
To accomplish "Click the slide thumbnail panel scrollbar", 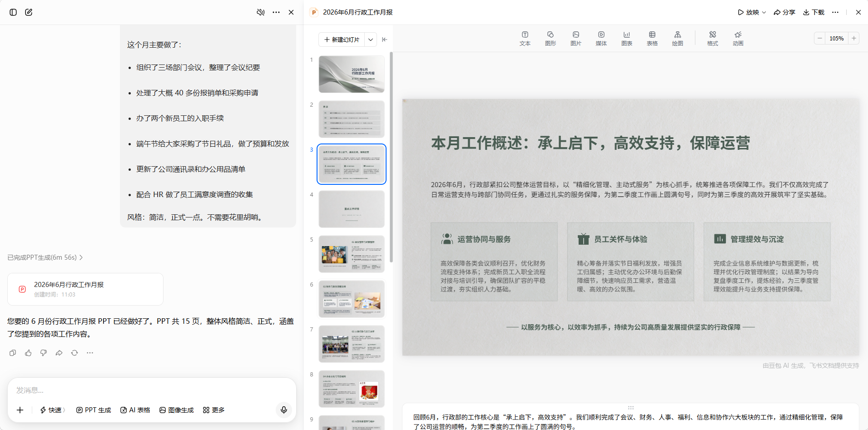I will [x=391, y=158].
